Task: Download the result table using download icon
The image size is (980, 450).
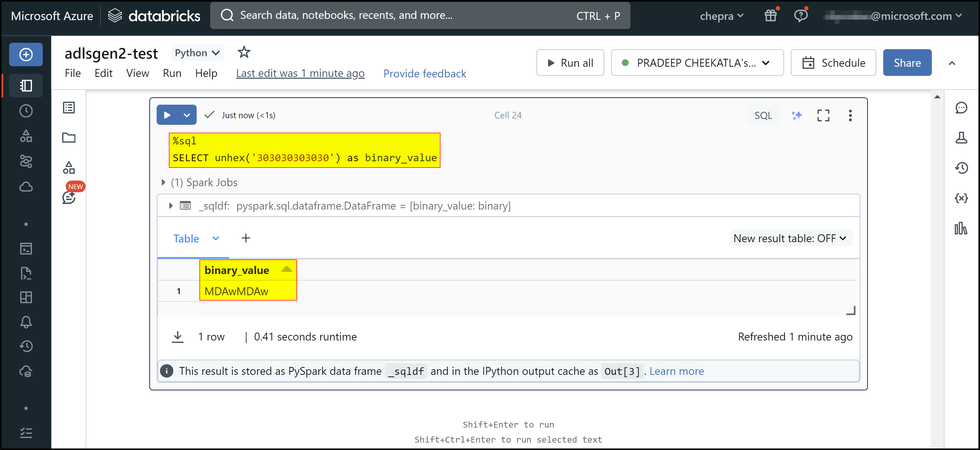Action: [x=177, y=337]
